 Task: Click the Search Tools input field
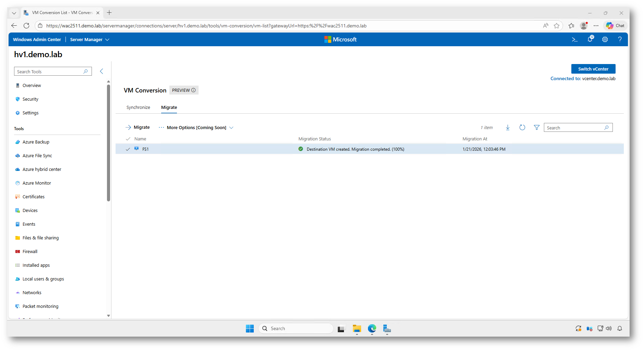tap(49, 72)
